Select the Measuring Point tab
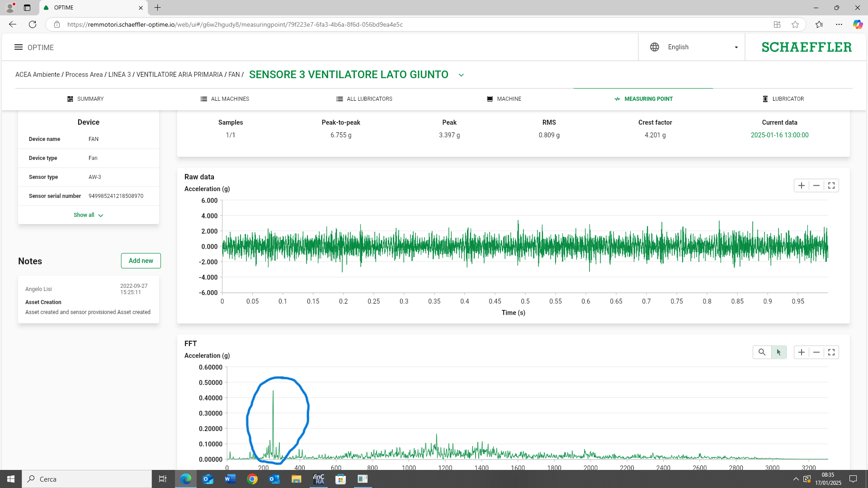Screen dimensions: 868x488 coord(643,99)
